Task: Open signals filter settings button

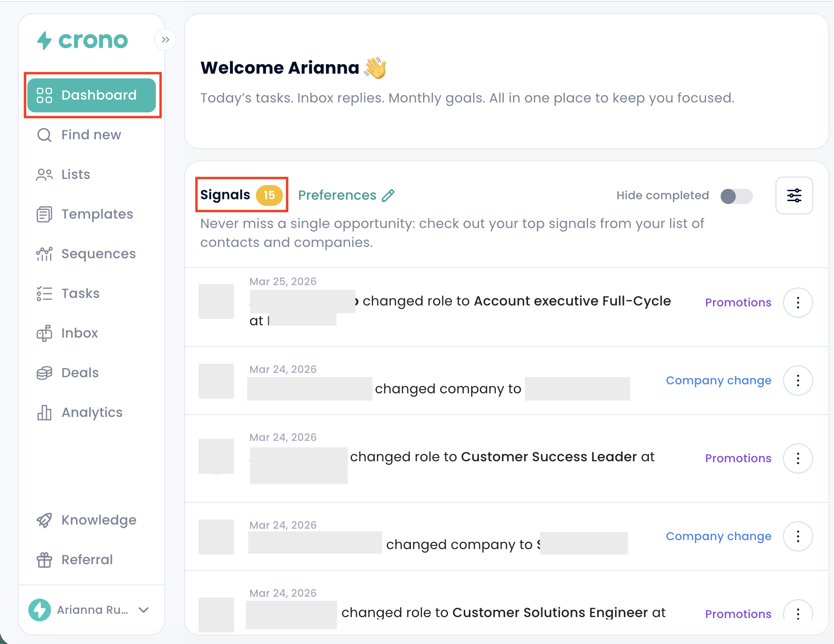Action: 794,195
